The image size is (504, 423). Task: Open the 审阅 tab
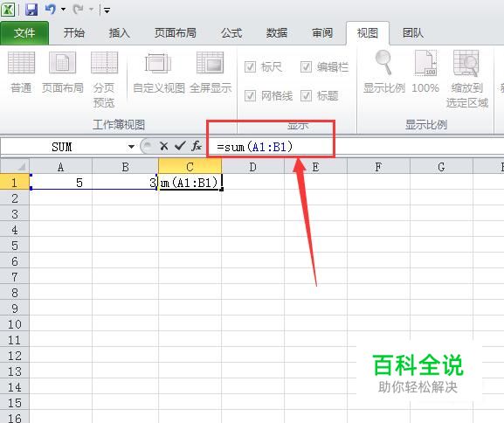click(x=322, y=33)
